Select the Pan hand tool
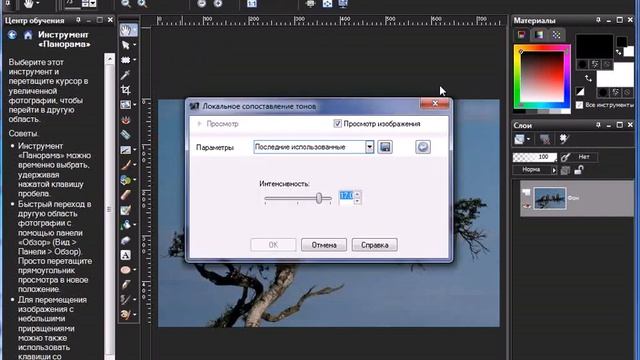The width and height of the screenshot is (640, 360). (125, 30)
